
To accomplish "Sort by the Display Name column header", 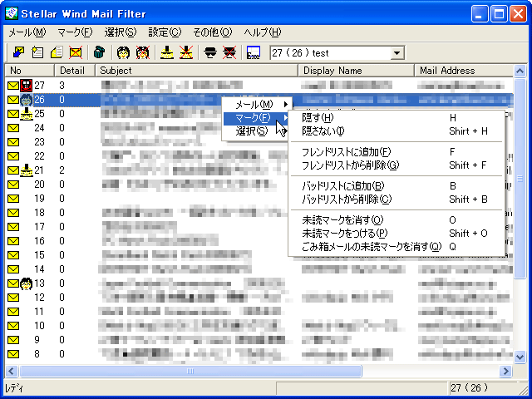I will pyautogui.click(x=357, y=70).
